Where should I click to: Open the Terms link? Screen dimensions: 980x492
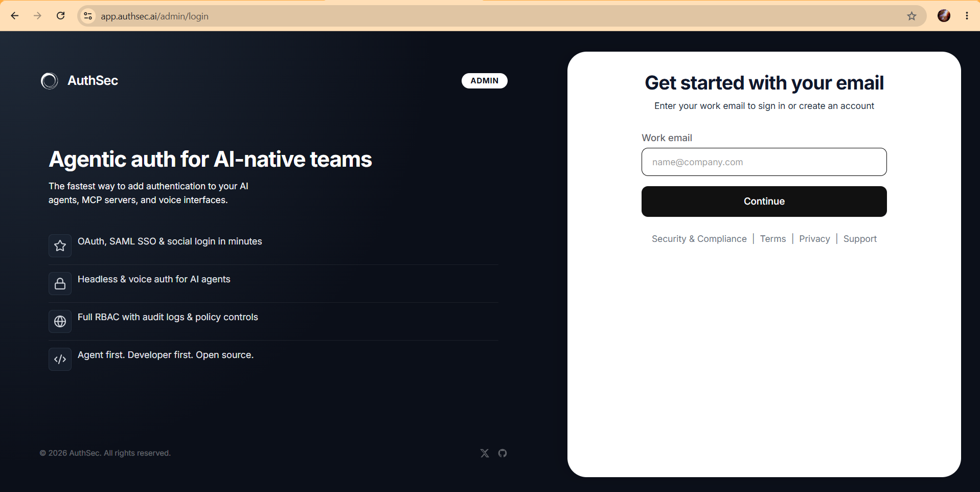pyautogui.click(x=772, y=239)
